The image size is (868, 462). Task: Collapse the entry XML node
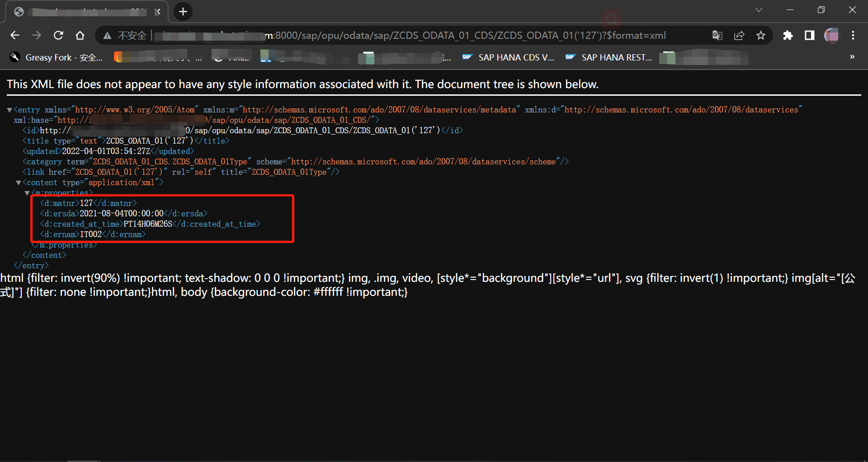9,110
